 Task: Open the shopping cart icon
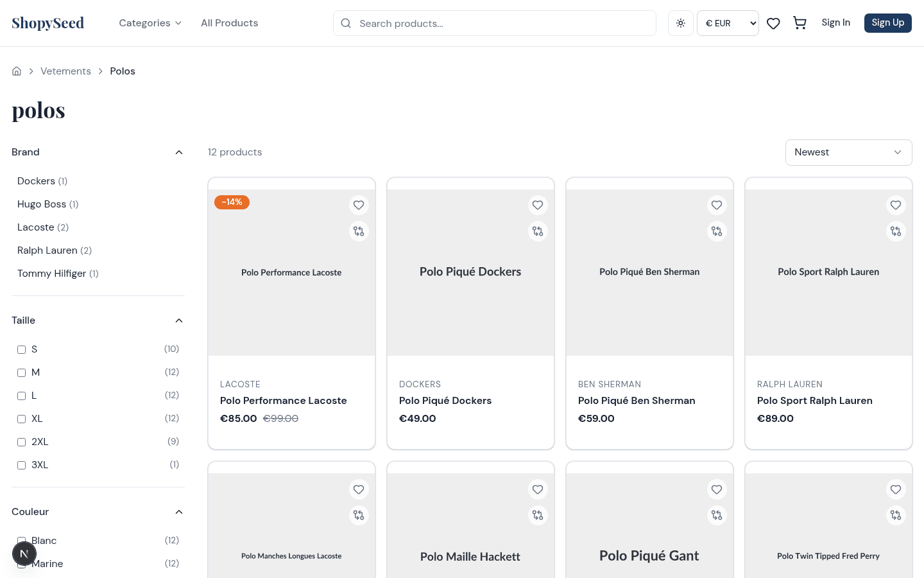pyautogui.click(x=800, y=22)
